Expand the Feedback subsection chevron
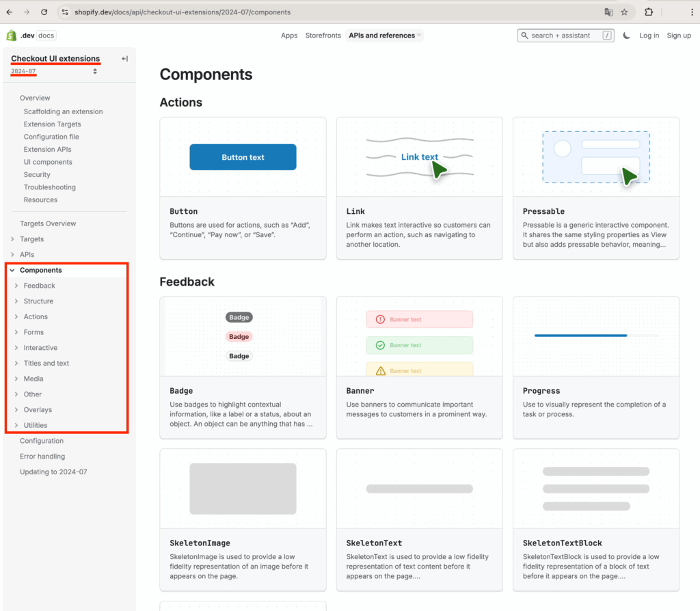Image resolution: width=700 pixels, height=611 pixels. [x=16, y=286]
